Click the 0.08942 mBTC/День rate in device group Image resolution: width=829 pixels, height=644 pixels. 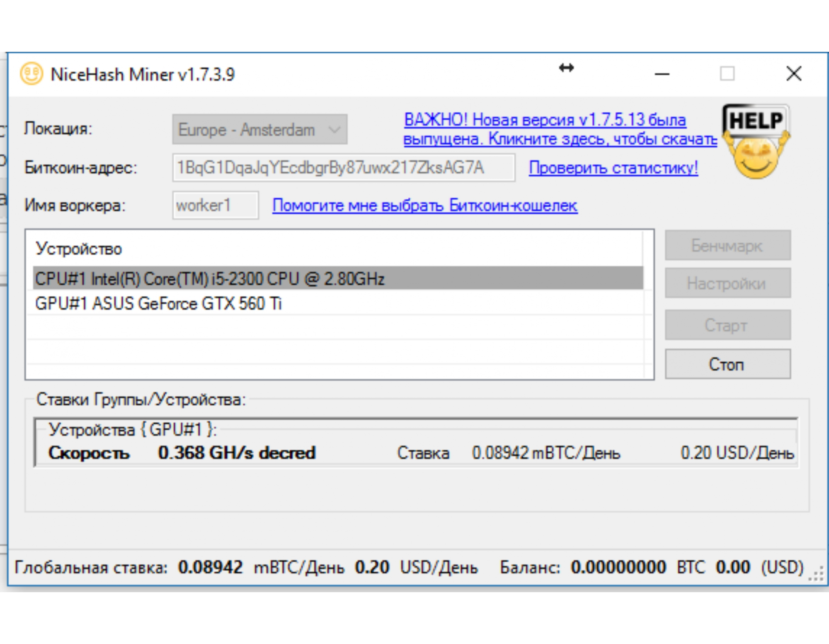coord(546,453)
